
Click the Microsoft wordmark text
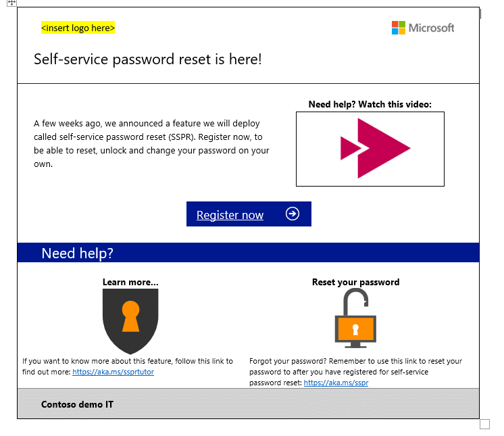coord(432,28)
